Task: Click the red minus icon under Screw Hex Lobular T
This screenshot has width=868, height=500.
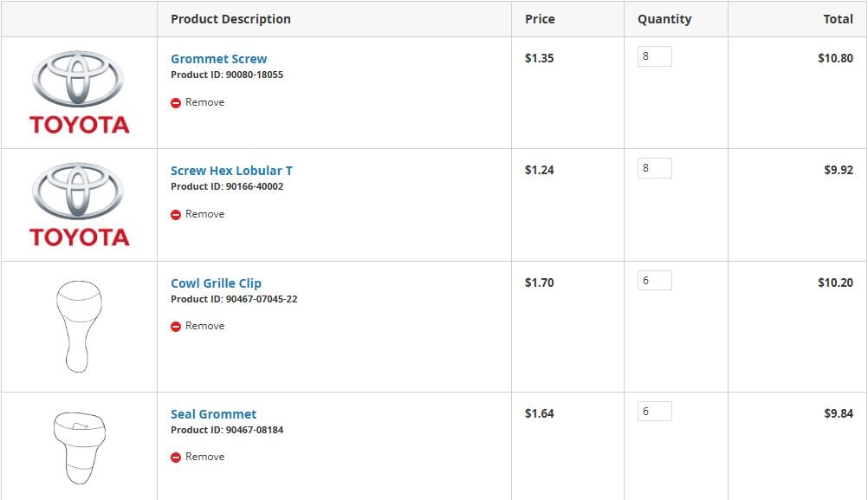Action: (176, 215)
